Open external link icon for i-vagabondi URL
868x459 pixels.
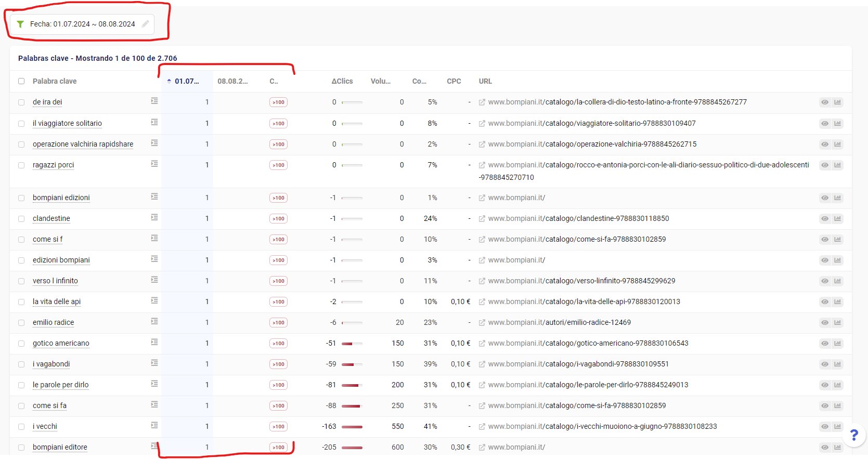[x=482, y=364]
